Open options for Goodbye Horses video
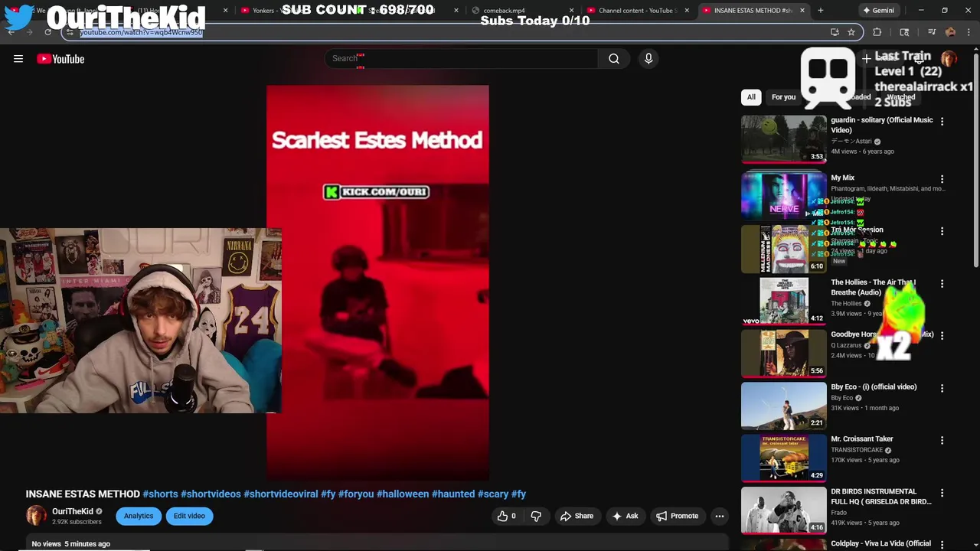Image resolution: width=980 pixels, height=551 pixels. [x=942, y=336]
